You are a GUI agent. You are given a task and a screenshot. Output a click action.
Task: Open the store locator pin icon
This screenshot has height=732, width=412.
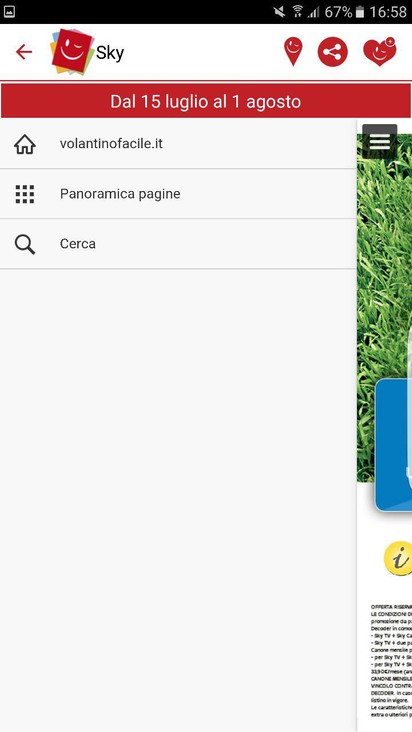pos(293,51)
